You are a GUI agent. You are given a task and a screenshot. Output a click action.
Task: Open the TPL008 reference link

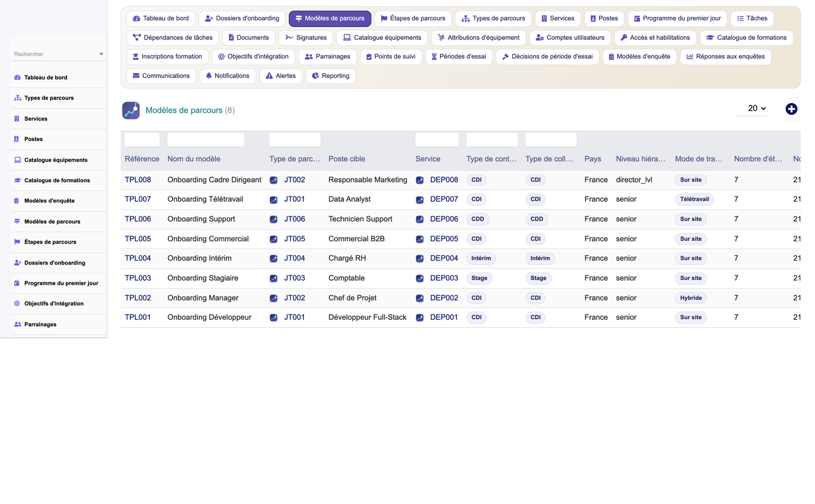pos(138,180)
